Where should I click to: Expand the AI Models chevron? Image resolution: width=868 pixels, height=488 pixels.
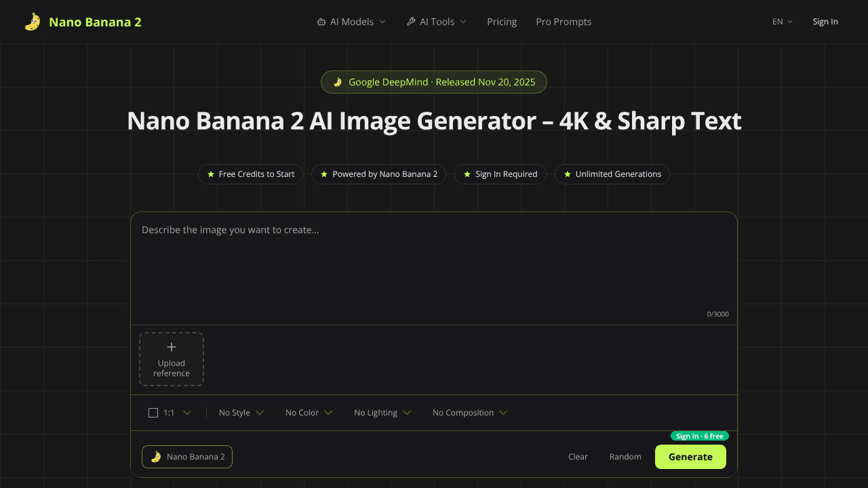pos(382,22)
